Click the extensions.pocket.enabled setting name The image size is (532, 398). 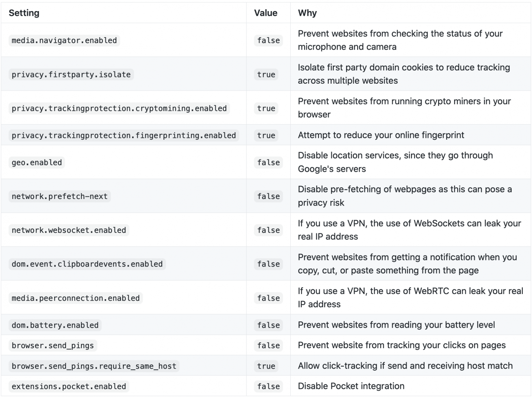click(69, 387)
